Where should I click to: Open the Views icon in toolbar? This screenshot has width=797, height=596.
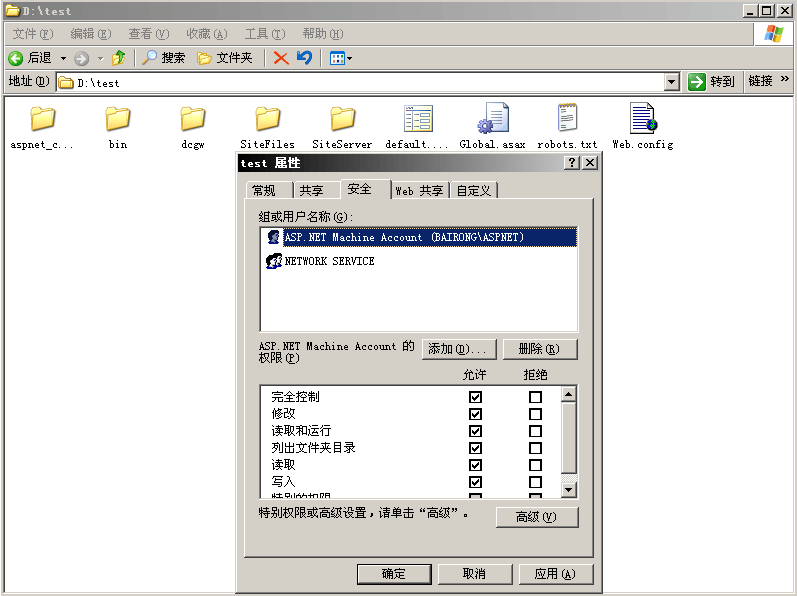coord(337,58)
